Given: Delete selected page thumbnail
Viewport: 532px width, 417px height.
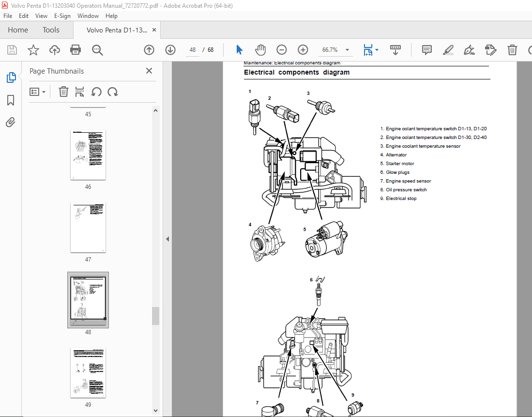Looking at the screenshot, I should (63, 92).
